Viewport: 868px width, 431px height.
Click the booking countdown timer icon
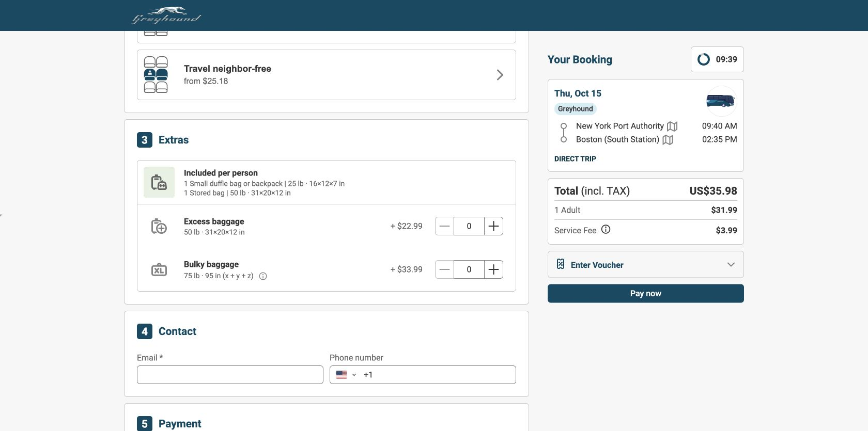(704, 59)
